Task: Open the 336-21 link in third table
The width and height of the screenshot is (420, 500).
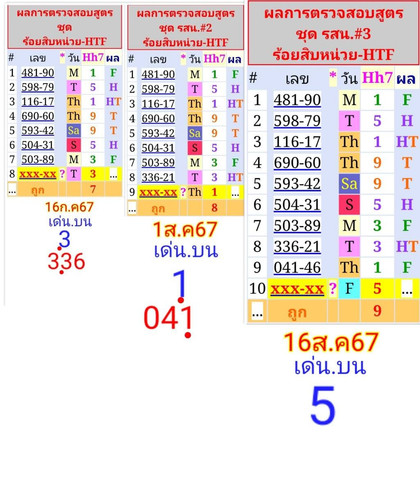Action: click(x=297, y=247)
